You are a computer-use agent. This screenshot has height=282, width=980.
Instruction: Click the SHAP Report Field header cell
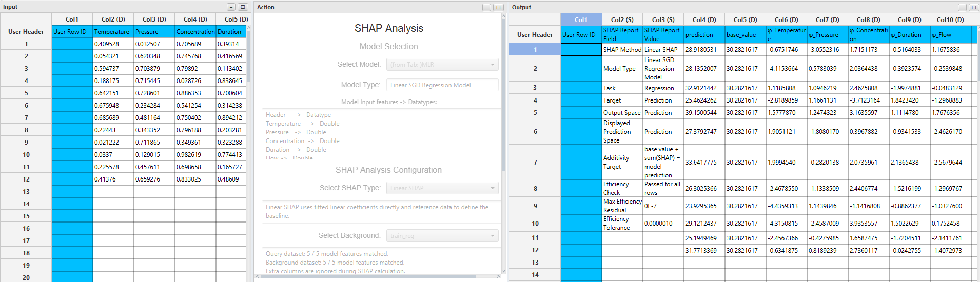click(622, 34)
